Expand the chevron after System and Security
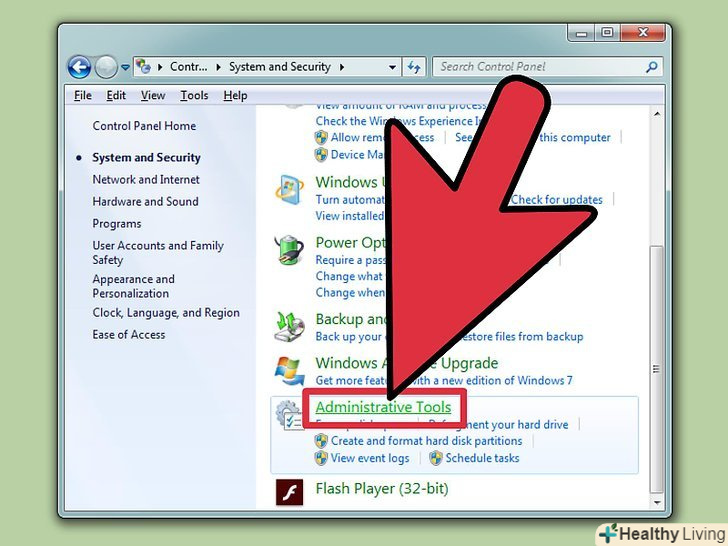 (342, 67)
